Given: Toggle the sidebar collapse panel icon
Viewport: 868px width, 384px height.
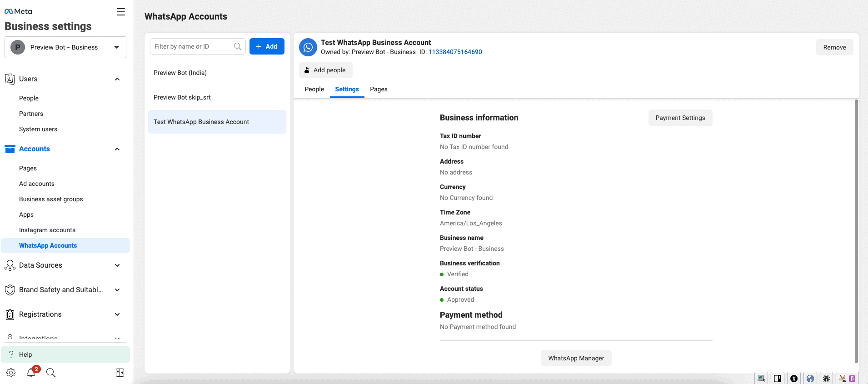Looking at the screenshot, I should 120,373.
